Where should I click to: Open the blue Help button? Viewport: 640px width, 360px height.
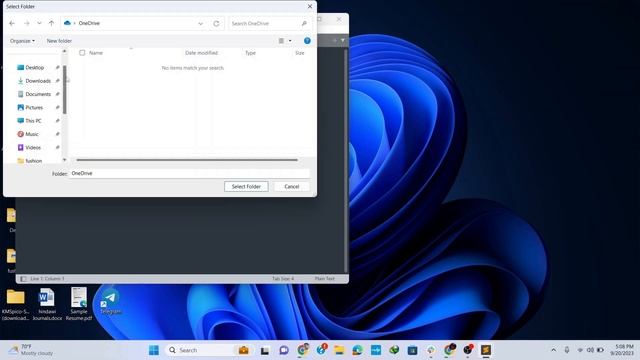(307, 41)
